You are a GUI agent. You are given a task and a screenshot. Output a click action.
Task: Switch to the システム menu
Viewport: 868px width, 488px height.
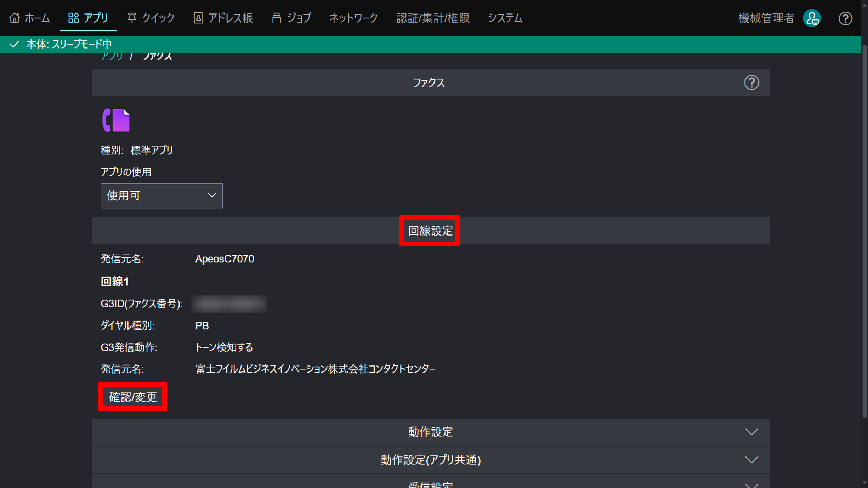click(505, 18)
